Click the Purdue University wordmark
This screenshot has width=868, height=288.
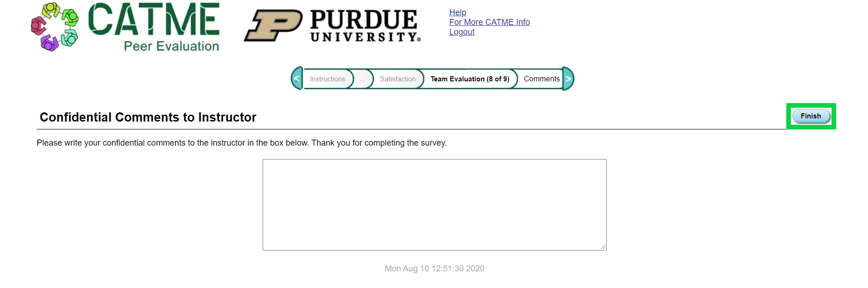[364, 26]
